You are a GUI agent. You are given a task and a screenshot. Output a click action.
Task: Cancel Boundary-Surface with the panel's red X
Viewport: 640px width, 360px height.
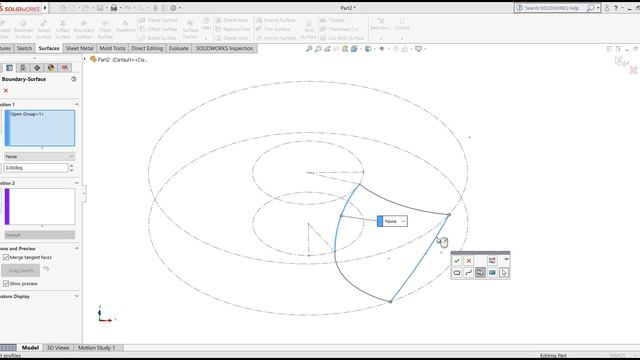(x=6, y=91)
